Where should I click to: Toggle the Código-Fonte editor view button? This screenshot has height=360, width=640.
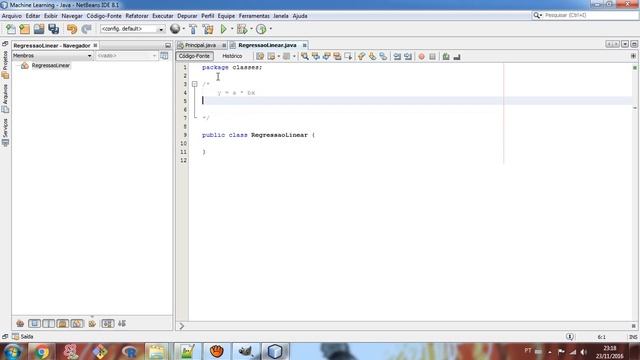coord(194,56)
